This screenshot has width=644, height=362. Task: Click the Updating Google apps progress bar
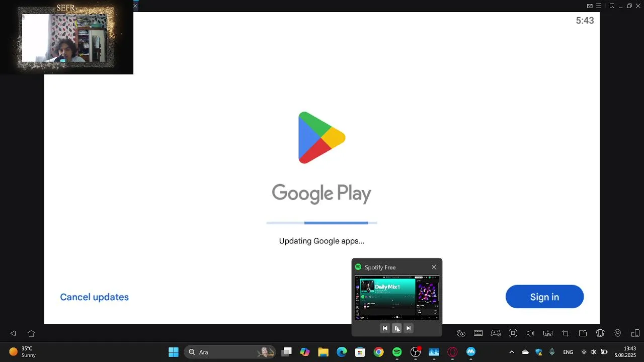(321, 222)
